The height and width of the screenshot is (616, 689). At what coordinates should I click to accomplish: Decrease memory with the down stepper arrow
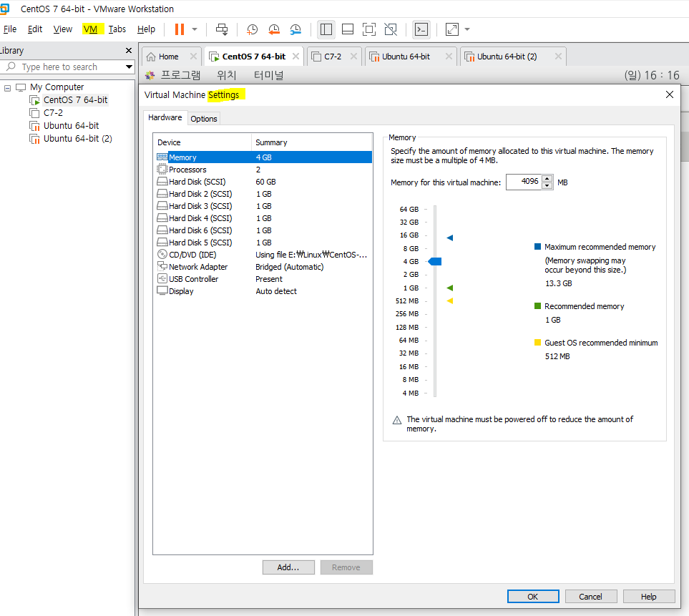pyautogui.click(x=547, y=186)
